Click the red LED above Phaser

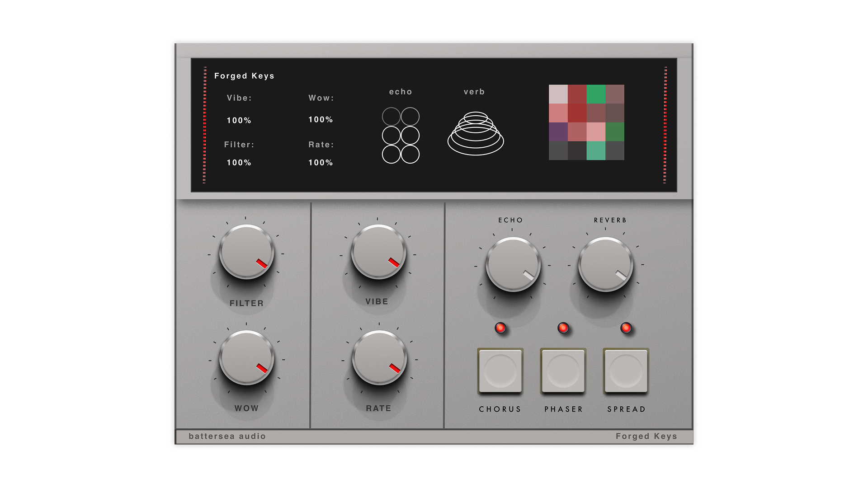(x=563, y=328)
